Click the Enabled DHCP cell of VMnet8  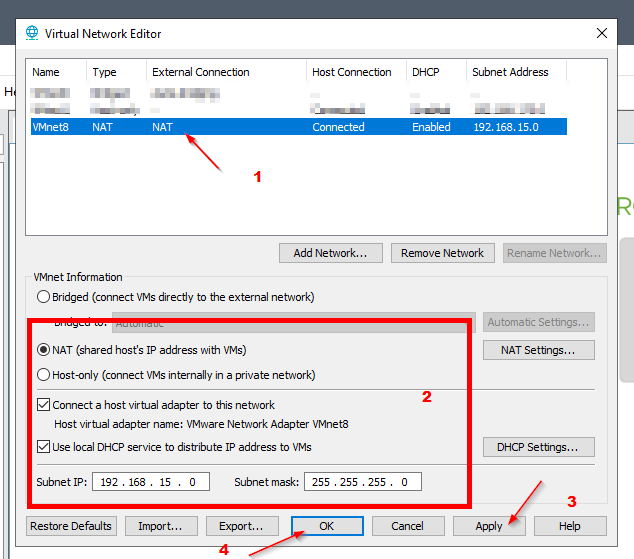(x=431, y=127)
